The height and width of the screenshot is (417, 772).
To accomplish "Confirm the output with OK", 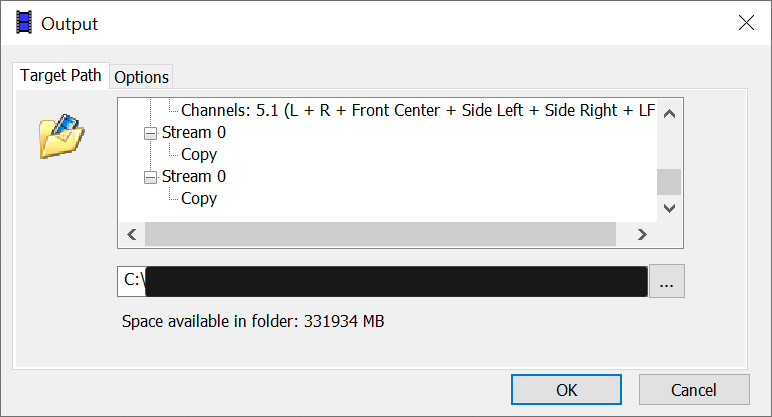I will click(566, 389).
